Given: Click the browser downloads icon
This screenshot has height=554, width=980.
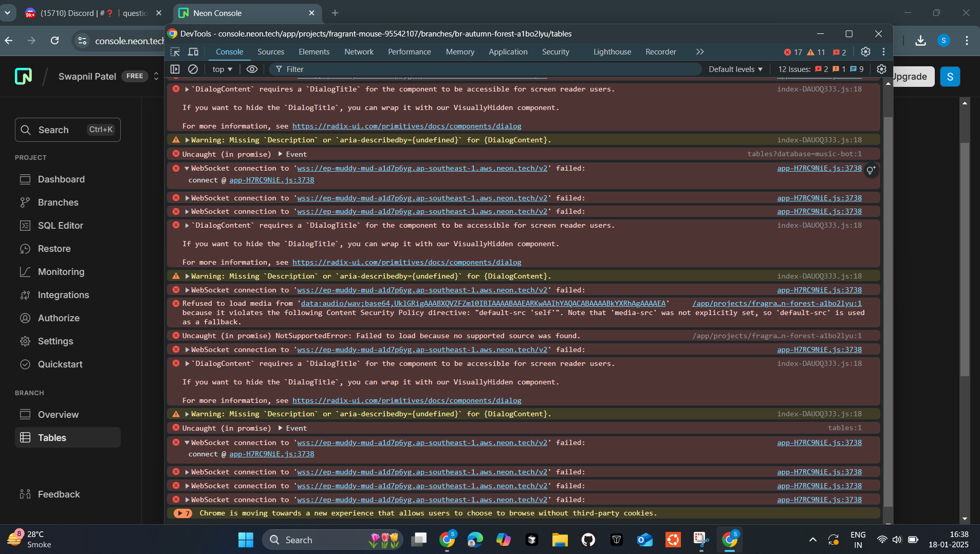Looking at the screenshot, I should tap(920, 41).
